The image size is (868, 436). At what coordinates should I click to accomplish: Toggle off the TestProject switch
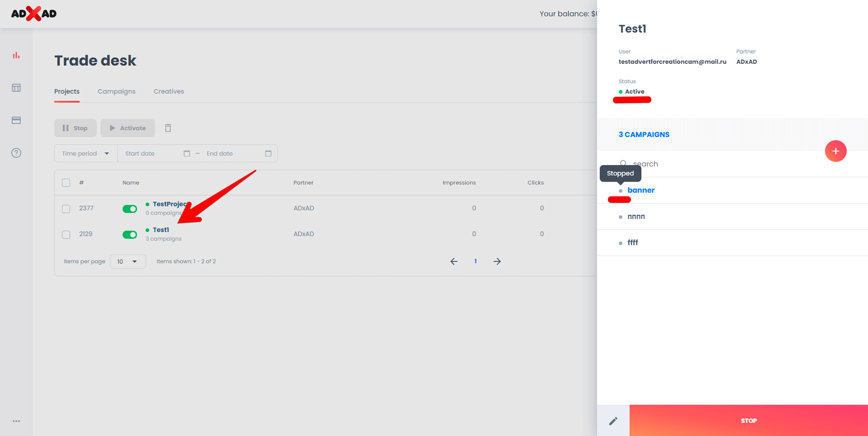click(130, 209)
